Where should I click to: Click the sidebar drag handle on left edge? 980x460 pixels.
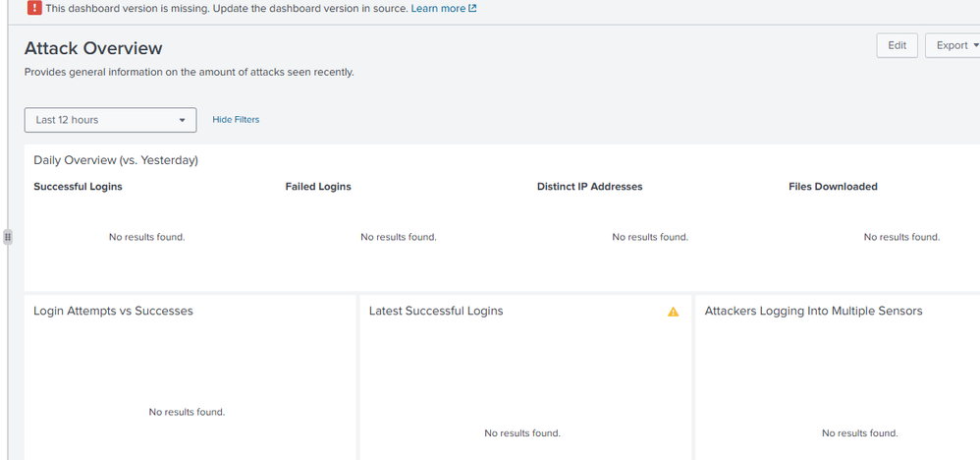[x=8, y=237]
